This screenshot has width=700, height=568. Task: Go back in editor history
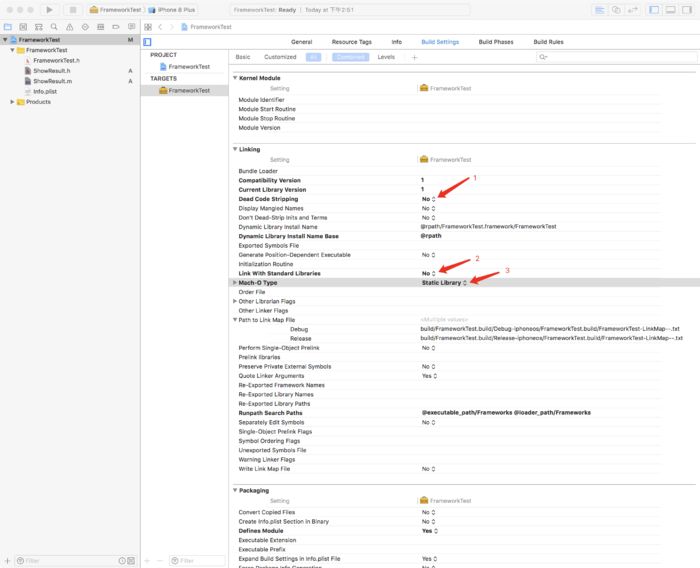tap(160, 27)
